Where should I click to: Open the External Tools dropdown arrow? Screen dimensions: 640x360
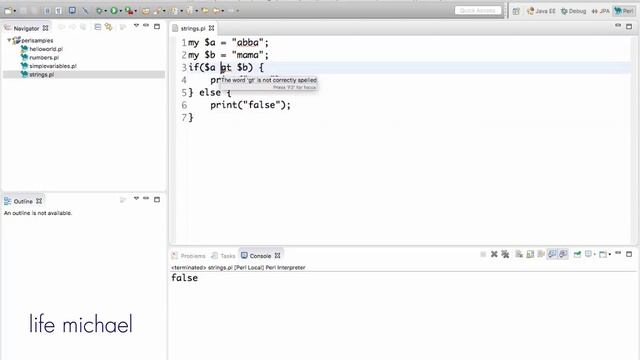tap(136, 11)
